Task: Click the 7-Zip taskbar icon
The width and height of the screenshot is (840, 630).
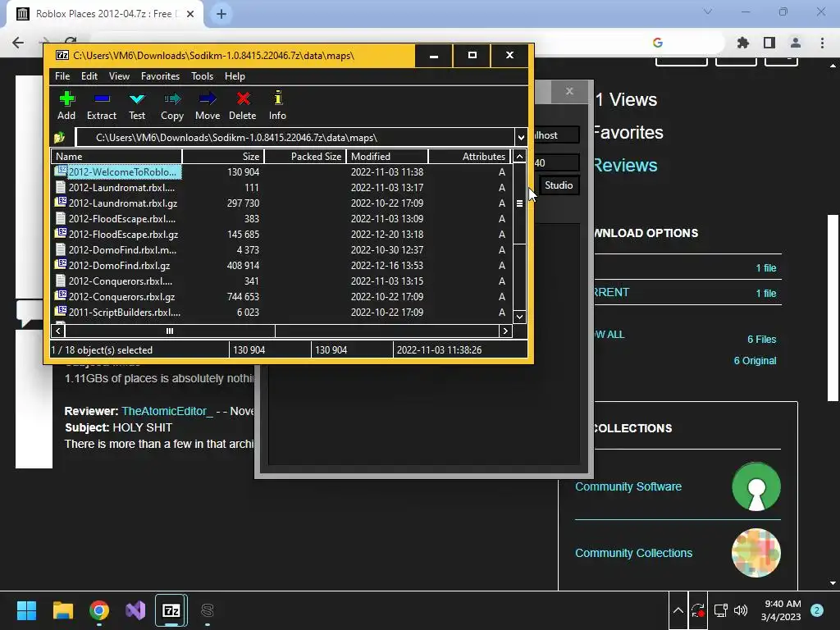Action: (x=171, y=610)
